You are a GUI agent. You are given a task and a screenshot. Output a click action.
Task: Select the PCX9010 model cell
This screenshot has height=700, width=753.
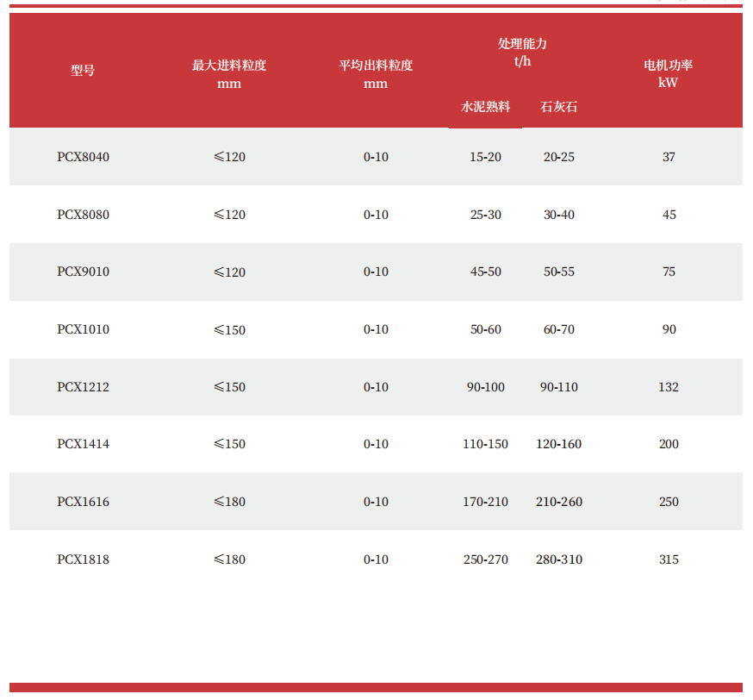pyautogui.click(x=84, y=272)
